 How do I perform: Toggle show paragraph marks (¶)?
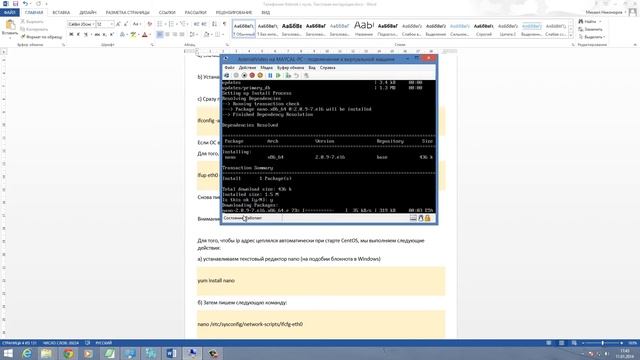(224, 24)
